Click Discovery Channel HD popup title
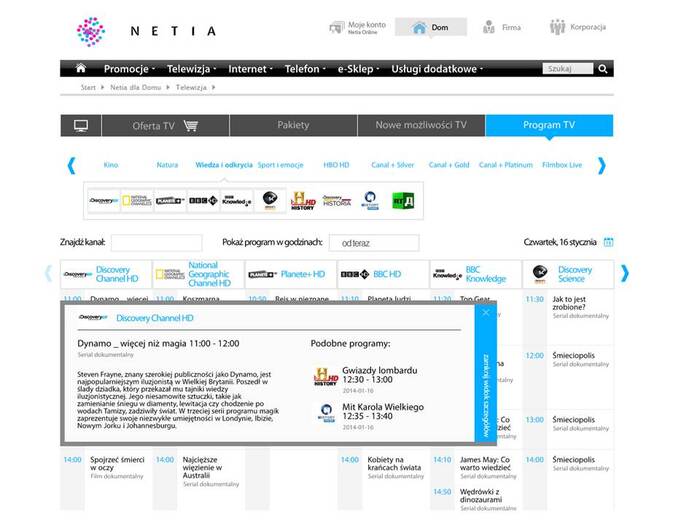The height and width of the screenshot is (525, 700). pos(154,318)
